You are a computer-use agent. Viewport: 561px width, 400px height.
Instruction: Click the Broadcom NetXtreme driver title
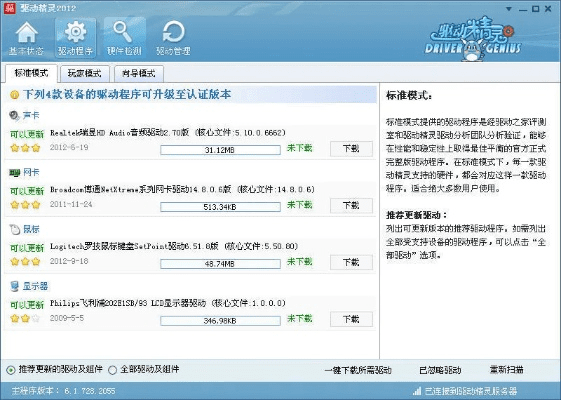(x=182, y=190)
